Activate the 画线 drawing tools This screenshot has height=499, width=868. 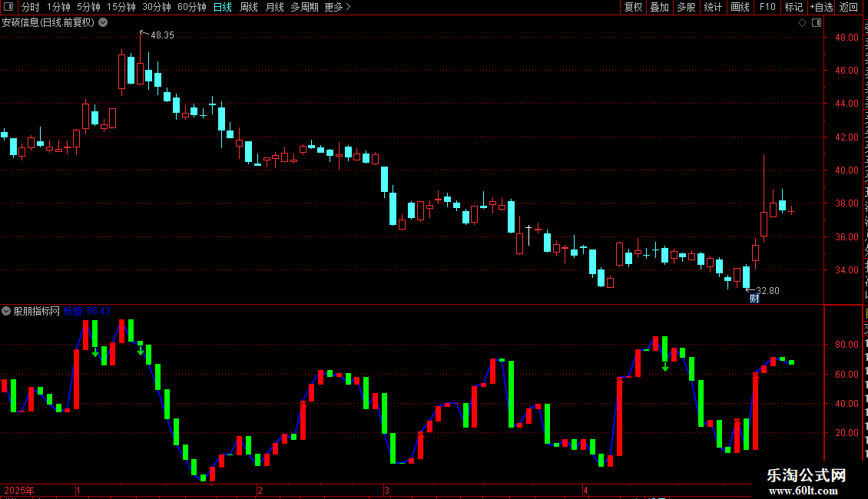(740, 7)
